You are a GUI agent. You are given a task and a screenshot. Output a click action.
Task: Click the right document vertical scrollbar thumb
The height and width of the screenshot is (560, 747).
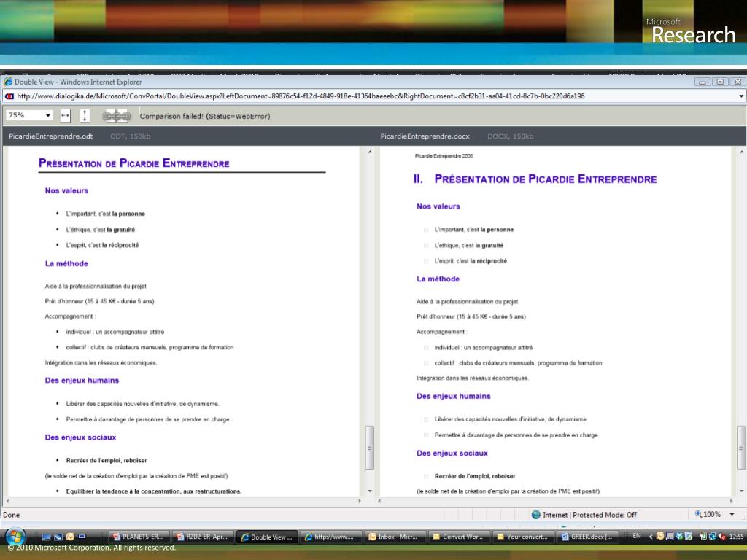coord(741,448)
